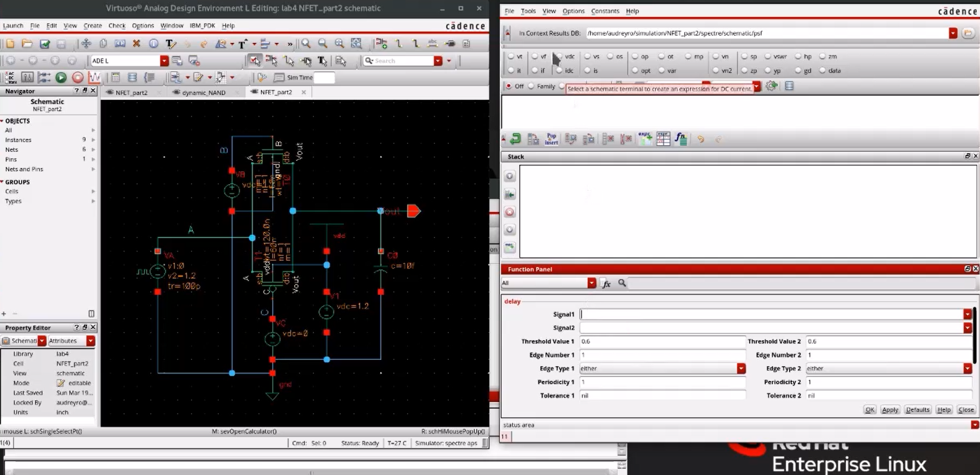Open the Tools menu in calculator
980x475 pixels.
coord(528,11)
